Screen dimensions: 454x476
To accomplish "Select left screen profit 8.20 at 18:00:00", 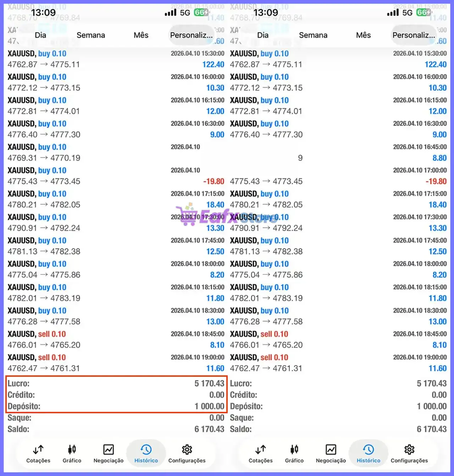I will (x=217, y=275).
